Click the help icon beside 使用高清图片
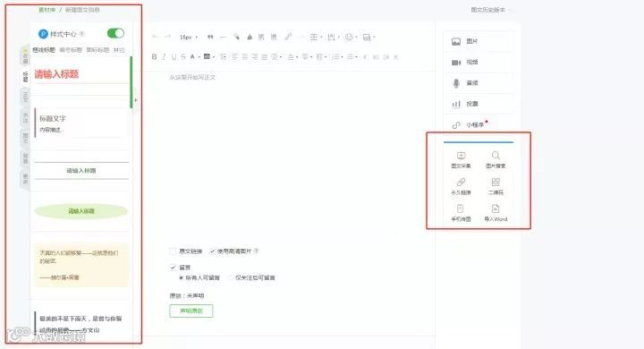644x349 pixels. pyautogui.click(x=256, y=251)
